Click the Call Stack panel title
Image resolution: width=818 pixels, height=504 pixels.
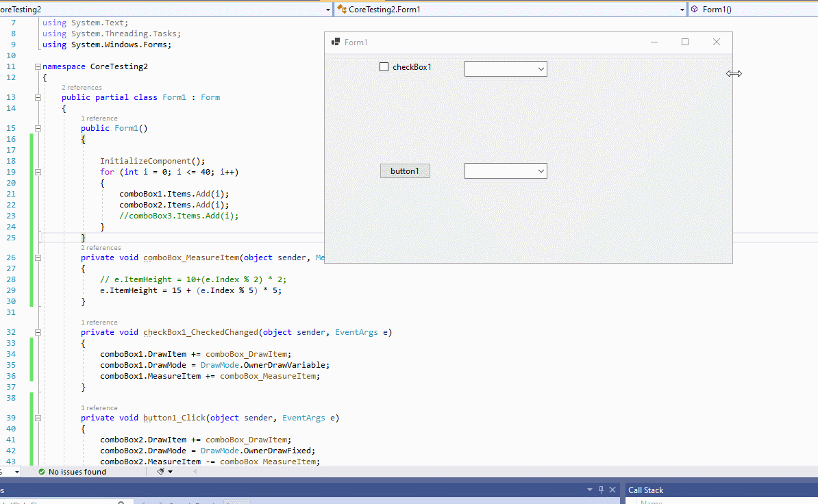coord(647,490)
